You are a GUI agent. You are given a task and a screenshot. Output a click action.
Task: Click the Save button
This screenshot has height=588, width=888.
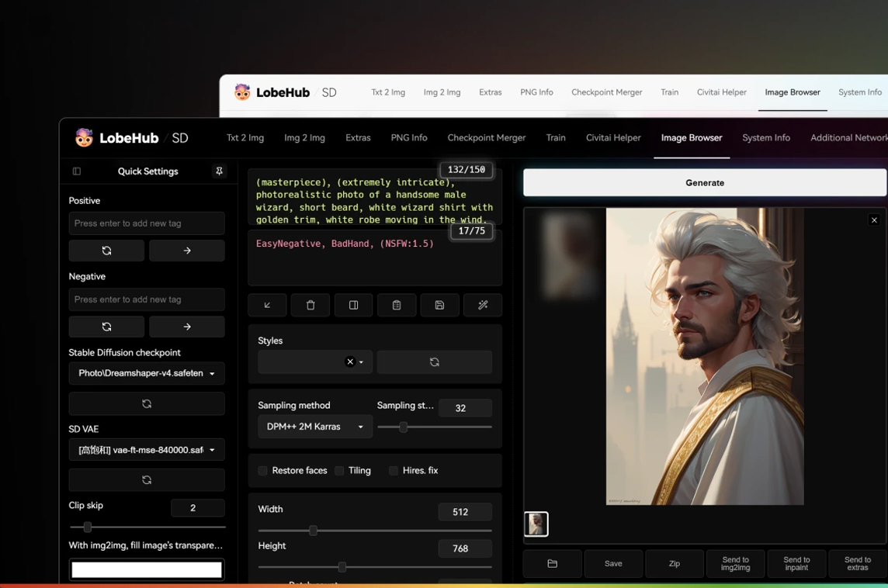coord(613,564)
